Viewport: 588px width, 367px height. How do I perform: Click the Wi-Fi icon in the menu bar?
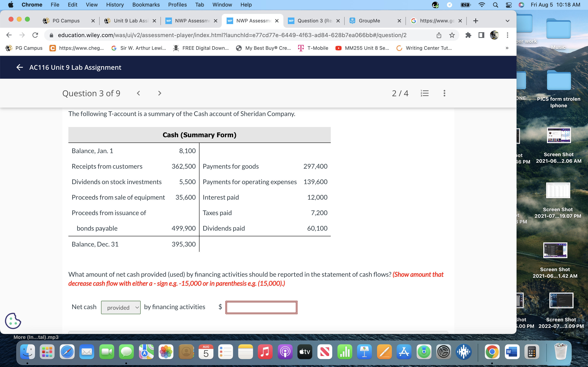[x=482, y=5]
